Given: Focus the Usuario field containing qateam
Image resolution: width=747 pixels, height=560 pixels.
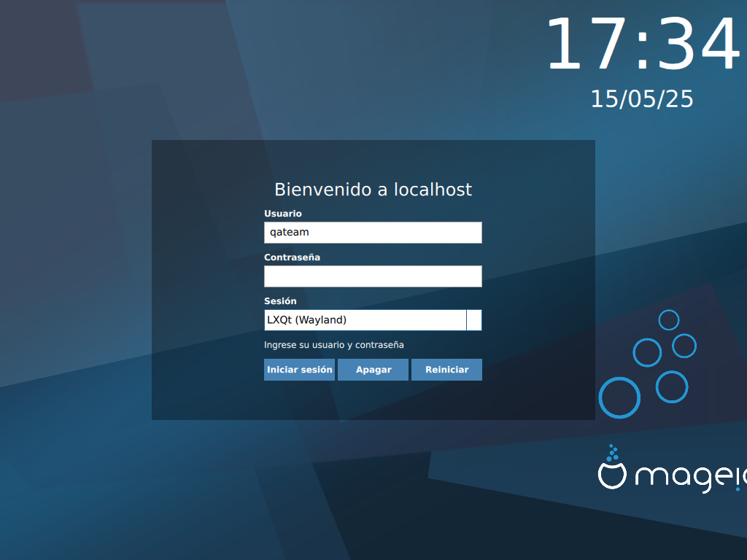Looking at the screenshot, I should click(x=372, y=233).
